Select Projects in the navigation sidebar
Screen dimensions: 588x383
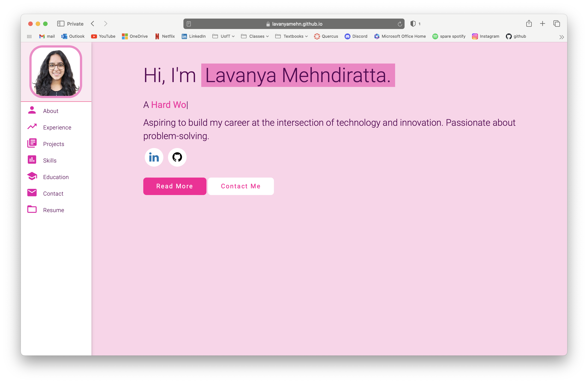point(54,144)
